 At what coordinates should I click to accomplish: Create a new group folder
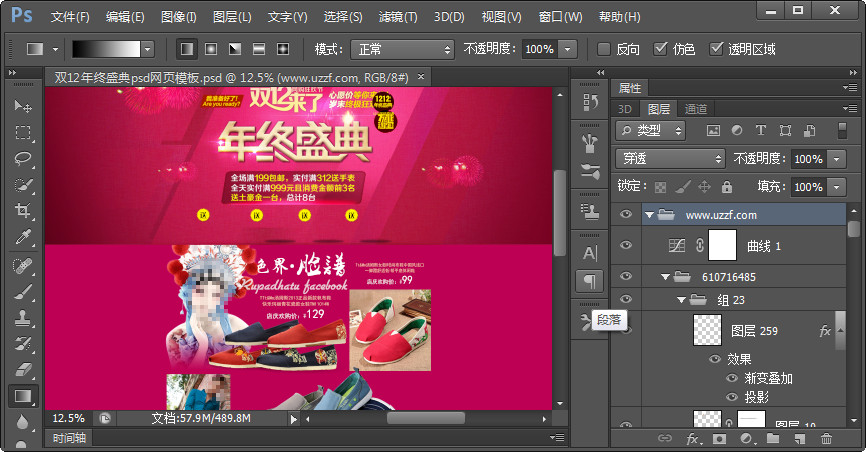[x=773, y=439]
